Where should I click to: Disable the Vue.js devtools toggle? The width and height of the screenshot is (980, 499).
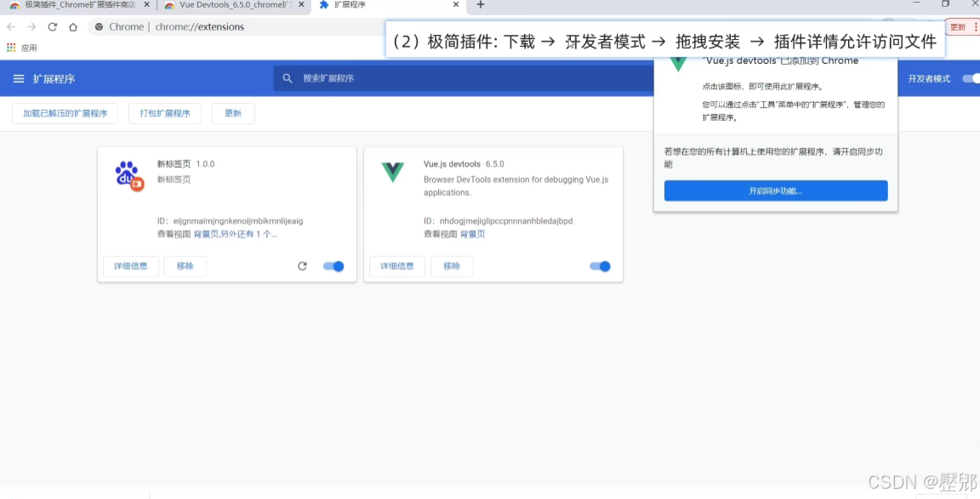(x=600, y=267)
